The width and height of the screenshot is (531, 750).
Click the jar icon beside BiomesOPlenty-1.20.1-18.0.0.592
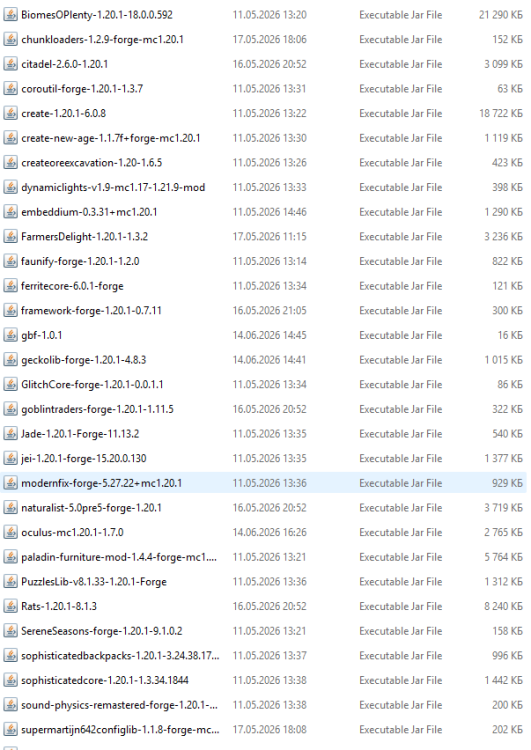coord(11,15)
